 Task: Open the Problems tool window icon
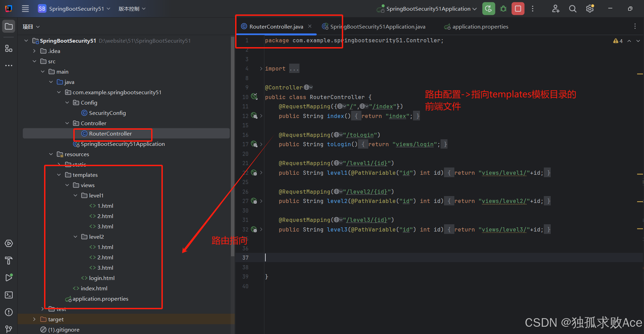[x=9, y=312]
